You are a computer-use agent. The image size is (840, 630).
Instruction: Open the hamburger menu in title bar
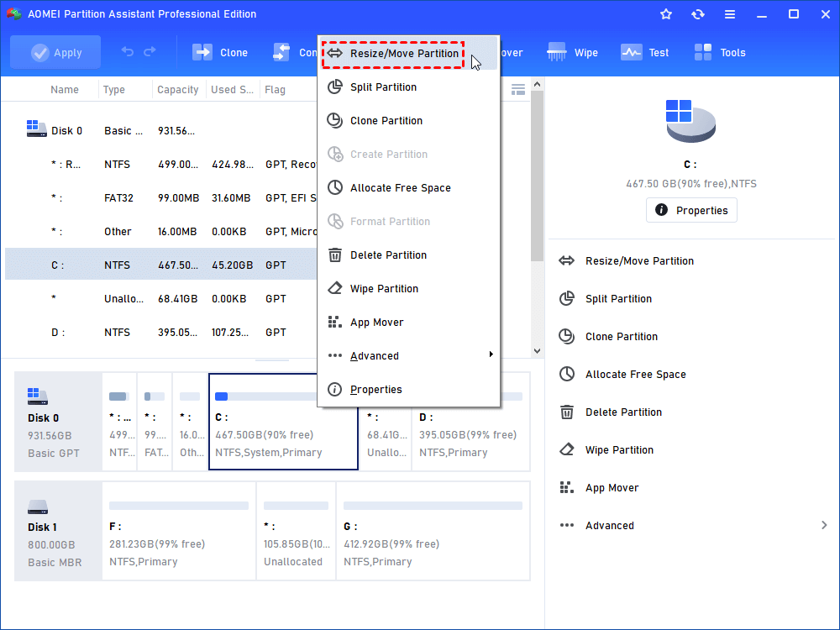[730, 14]
